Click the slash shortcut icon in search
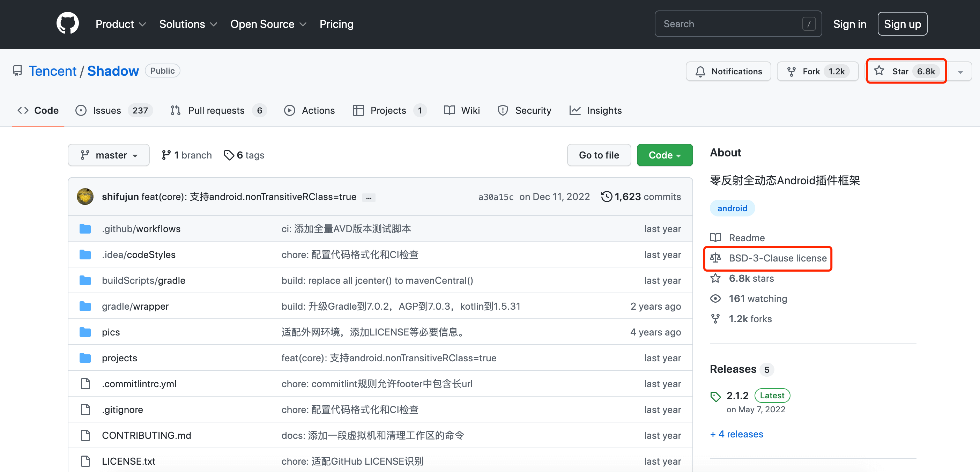Screen dimensions: 980x472 [x=809, y=24]
